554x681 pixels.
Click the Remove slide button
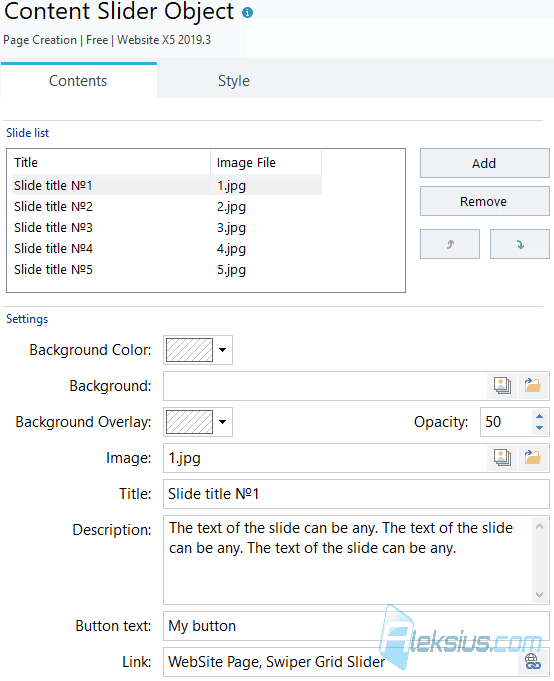(485, 202)
